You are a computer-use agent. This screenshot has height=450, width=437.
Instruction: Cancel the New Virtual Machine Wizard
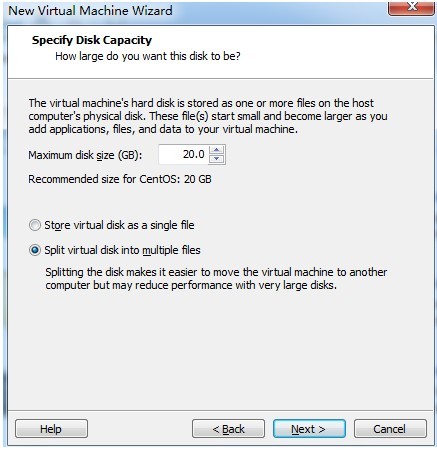click(x=390, y=429)
